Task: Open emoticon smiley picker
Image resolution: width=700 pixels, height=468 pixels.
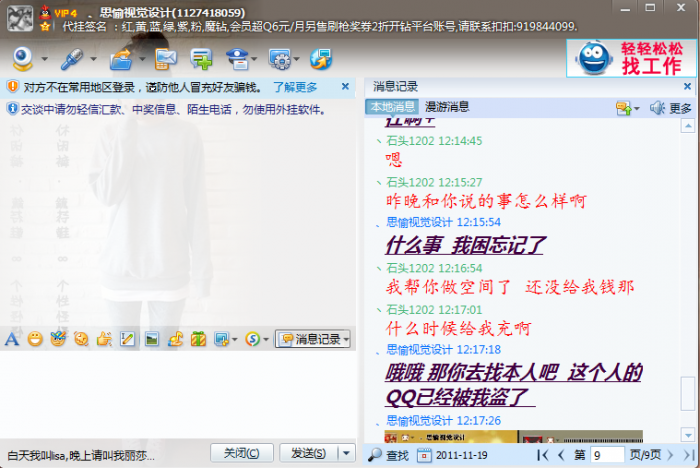Action: (x=35, y=339)
